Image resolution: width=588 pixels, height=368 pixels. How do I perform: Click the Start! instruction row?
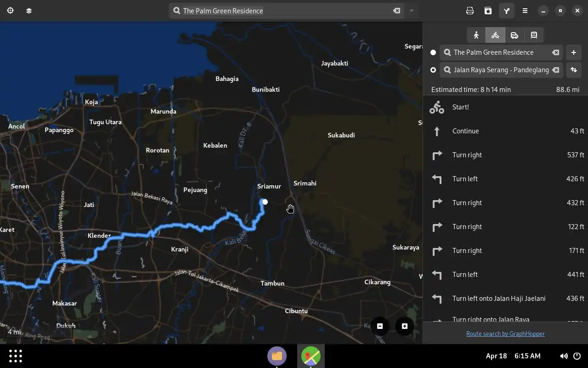coord(505,107)
